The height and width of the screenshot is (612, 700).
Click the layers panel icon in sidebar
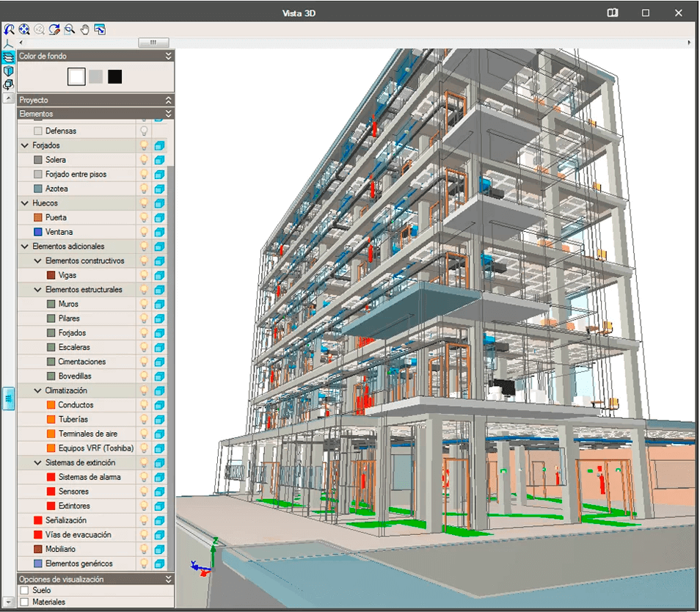click(x=8, y=57)
